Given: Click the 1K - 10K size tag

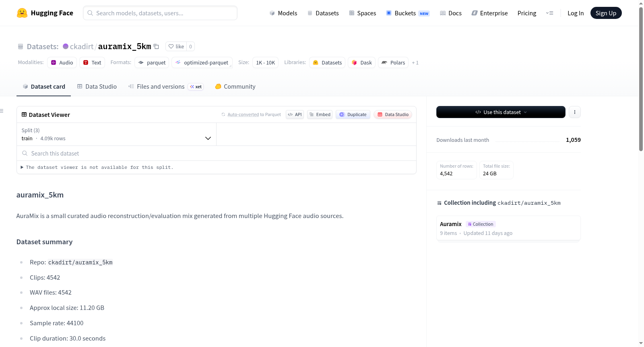Looking at the screenshot, I should click(x=266, y=62).
